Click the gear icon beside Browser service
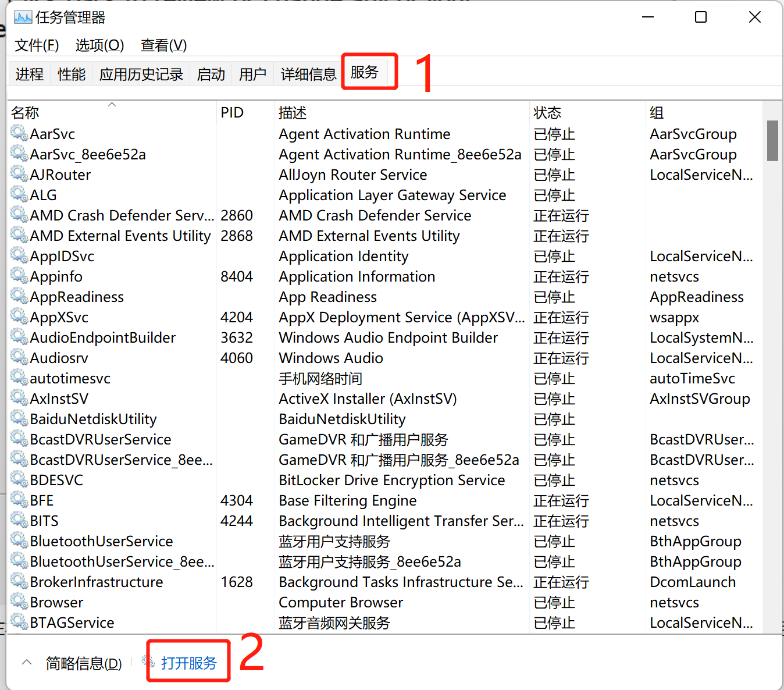Viewport: 784px width, 690px height. point(19,602)
